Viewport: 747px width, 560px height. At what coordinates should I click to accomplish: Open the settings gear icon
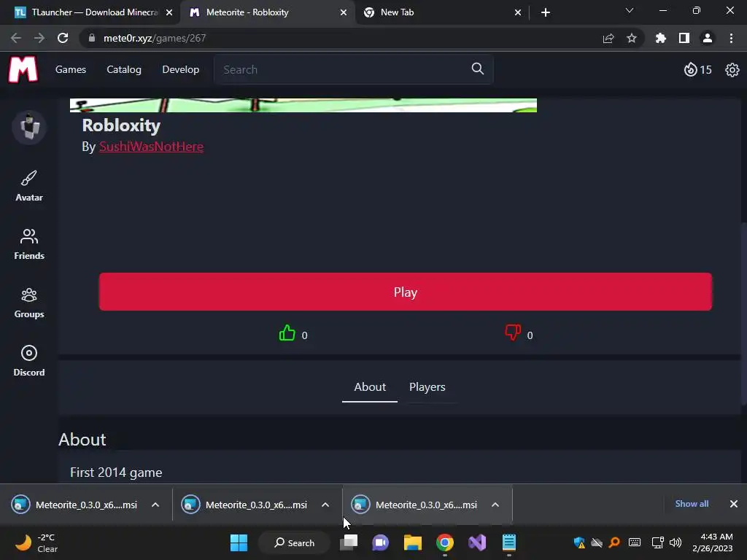[x=732, y=70]
